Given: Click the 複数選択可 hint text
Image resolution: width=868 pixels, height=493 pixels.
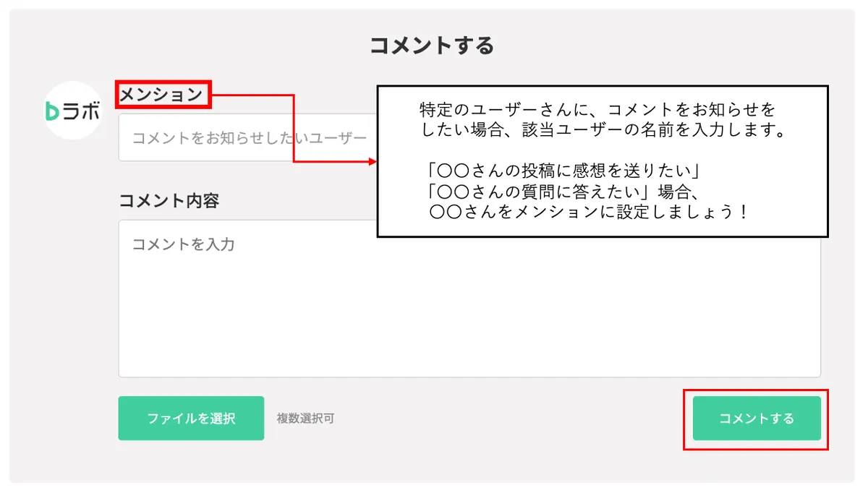Looking at the screenshot, I should click(305, 418).
